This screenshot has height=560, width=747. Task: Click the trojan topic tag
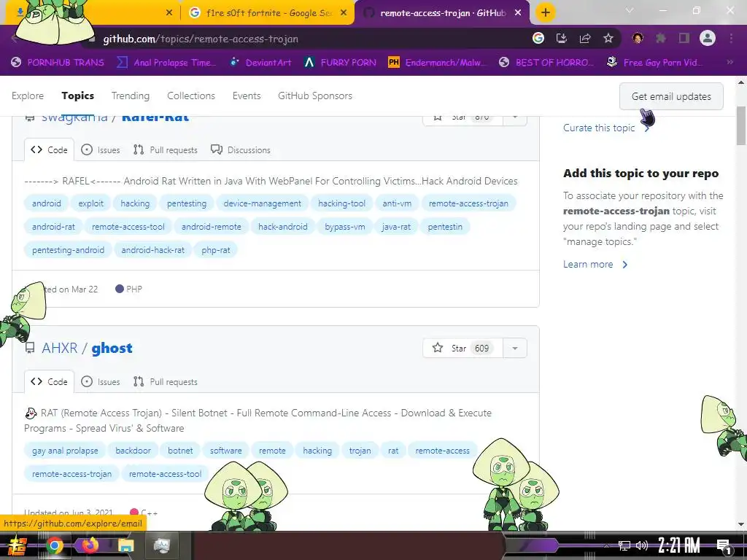click(x=360, y=451)
